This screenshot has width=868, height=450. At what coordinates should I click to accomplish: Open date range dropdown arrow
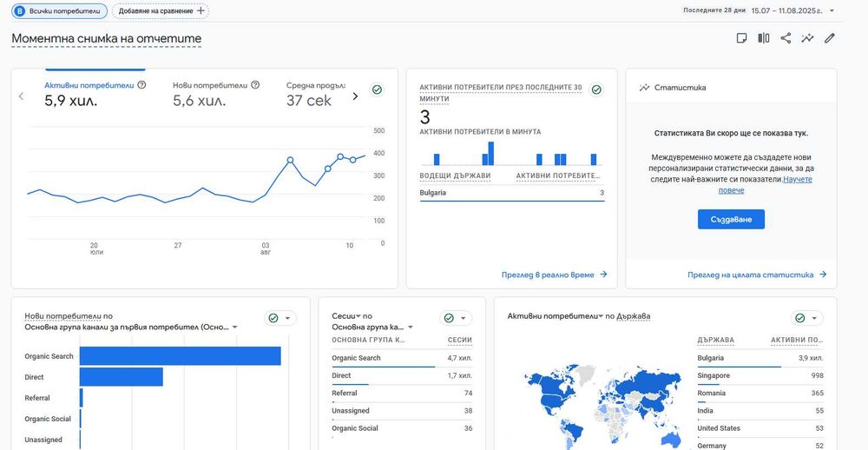point(832,10)
